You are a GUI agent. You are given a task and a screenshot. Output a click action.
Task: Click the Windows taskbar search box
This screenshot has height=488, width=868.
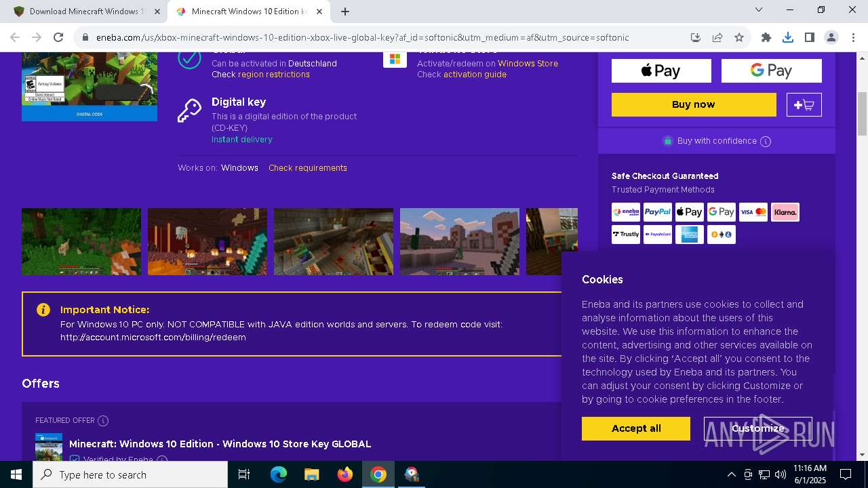130,474
